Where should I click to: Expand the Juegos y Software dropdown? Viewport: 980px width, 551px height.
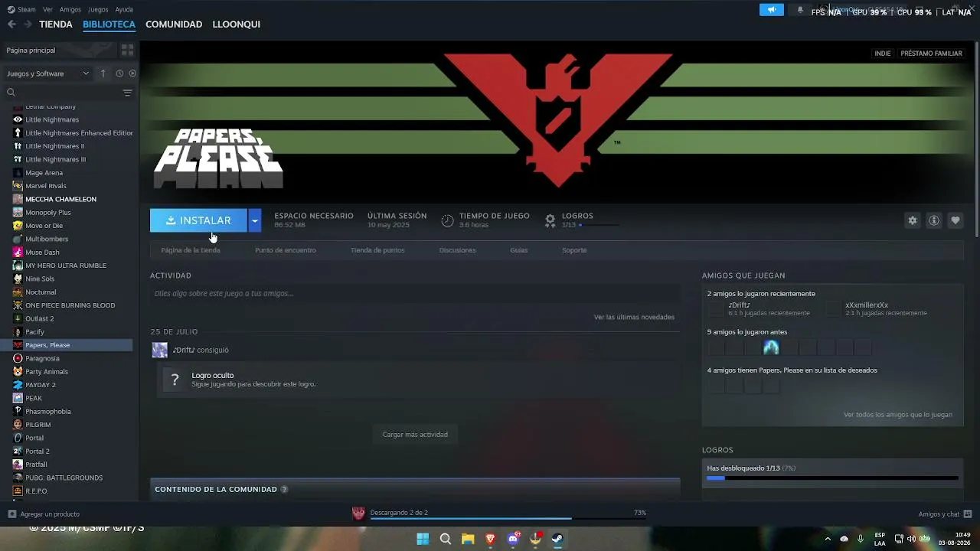pyautogui.click(x=47, y=73)
